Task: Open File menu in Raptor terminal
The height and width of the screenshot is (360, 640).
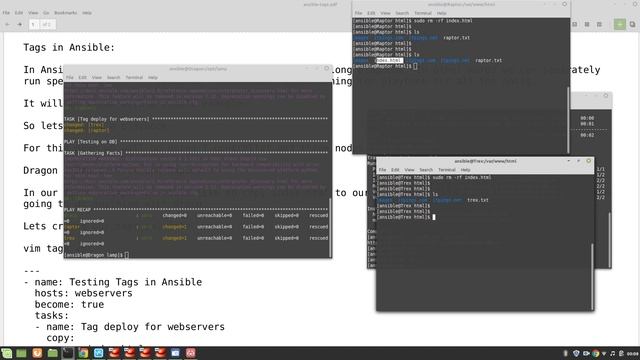Action: coord(358,13)
